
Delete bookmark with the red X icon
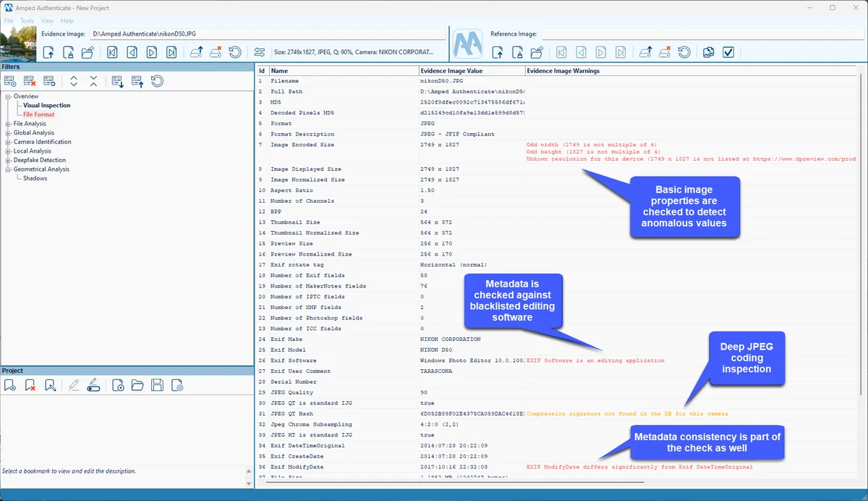tap(30, 385)
